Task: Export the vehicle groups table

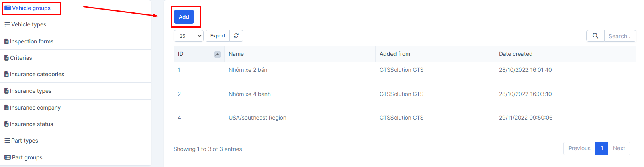Action: point(218,36)
